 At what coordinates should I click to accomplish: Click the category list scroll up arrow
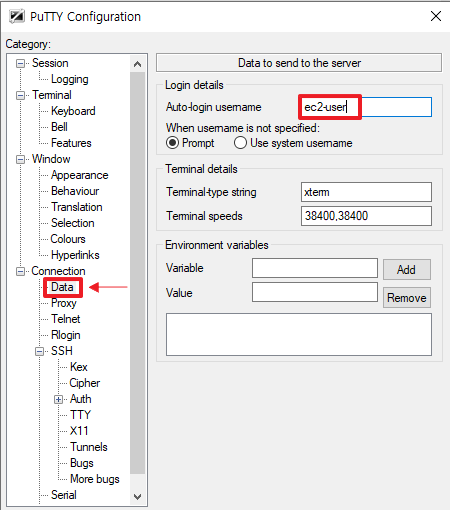pos(137,64)
